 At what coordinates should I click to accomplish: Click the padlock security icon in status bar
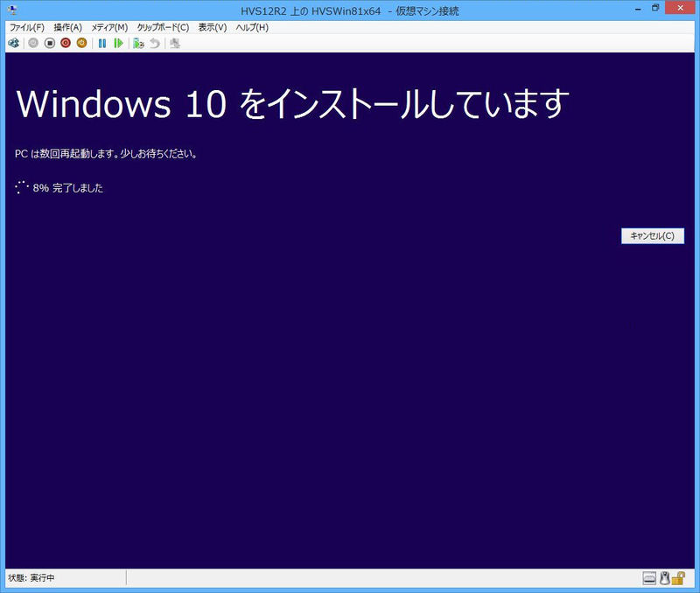[x=679, y=578]
